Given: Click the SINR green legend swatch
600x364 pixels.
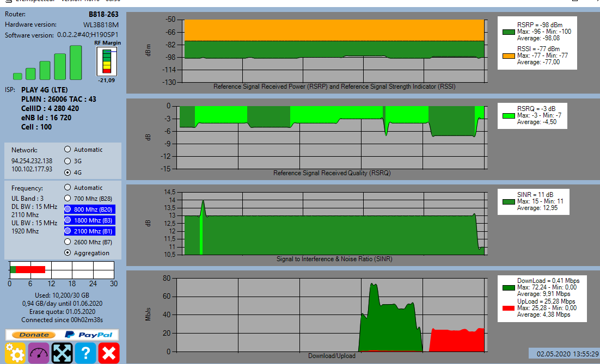Looking at the screenshot, I should click(509, 201).
